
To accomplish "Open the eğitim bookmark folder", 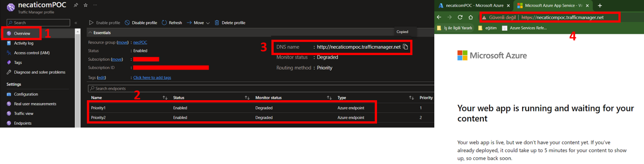I will click(487, 28).
